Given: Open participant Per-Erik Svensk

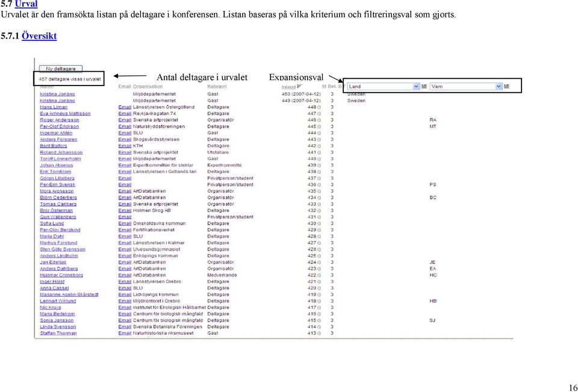Looking at the screenshot, I should 58,184.
